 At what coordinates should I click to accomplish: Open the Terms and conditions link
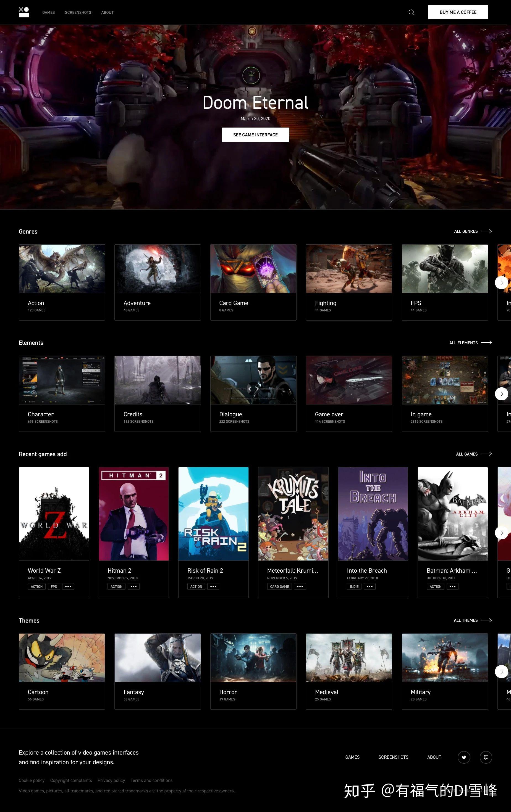(151, 780)
